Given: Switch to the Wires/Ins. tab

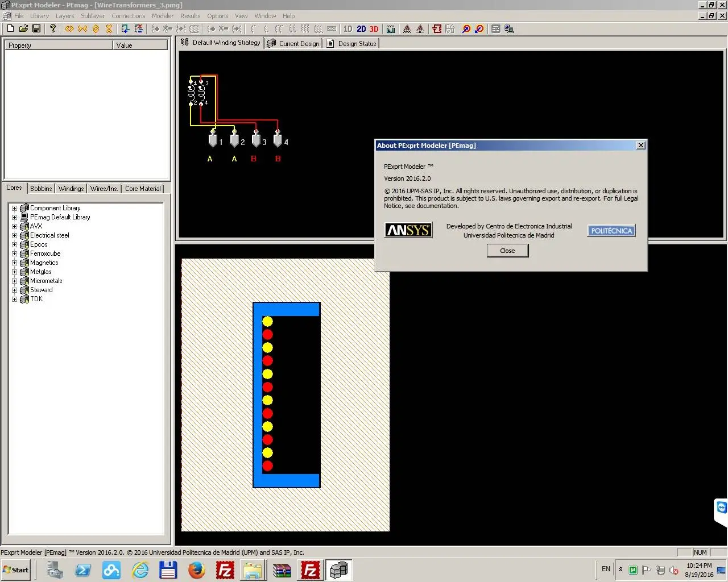Looking at the screenshot, I should point(104,189).
